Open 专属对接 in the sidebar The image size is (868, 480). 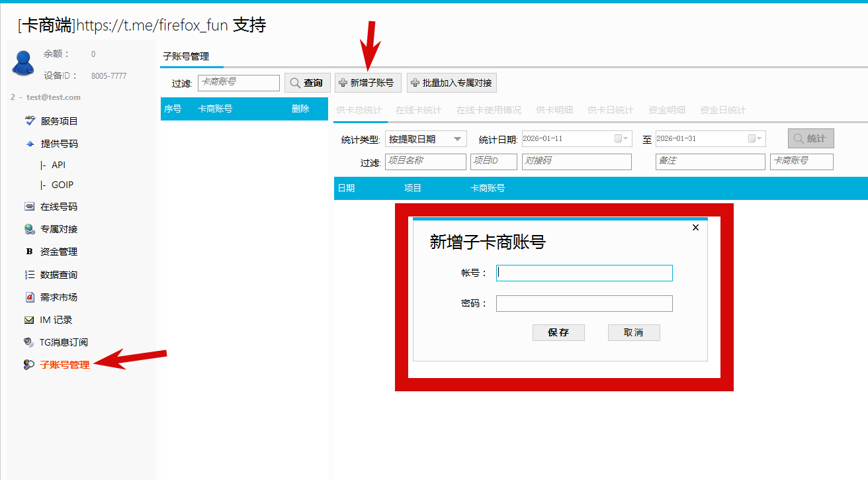pyautogui.click(x=59, y=229)
